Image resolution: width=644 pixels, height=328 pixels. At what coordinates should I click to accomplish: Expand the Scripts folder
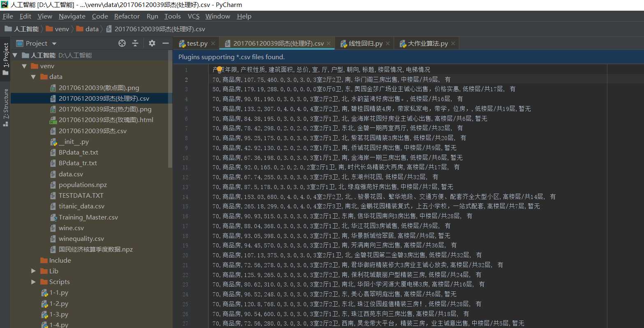pyautogui.click(x=33, y=282)
